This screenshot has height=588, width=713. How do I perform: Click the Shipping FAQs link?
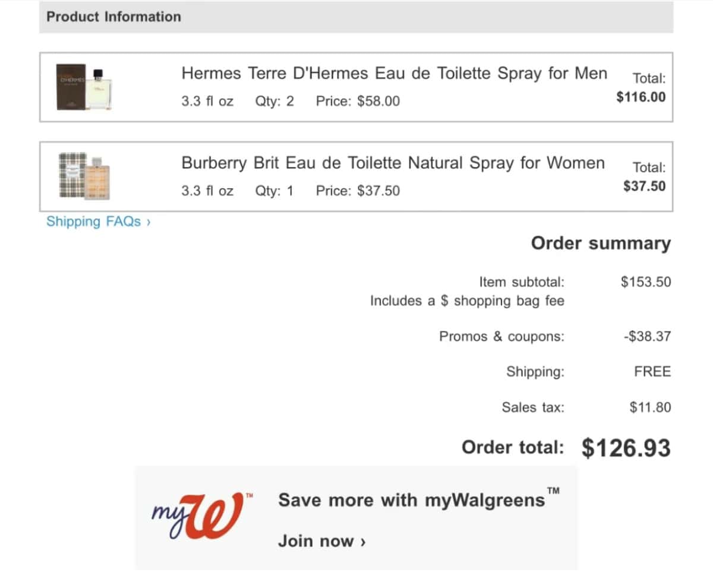[x=99, y=222]
